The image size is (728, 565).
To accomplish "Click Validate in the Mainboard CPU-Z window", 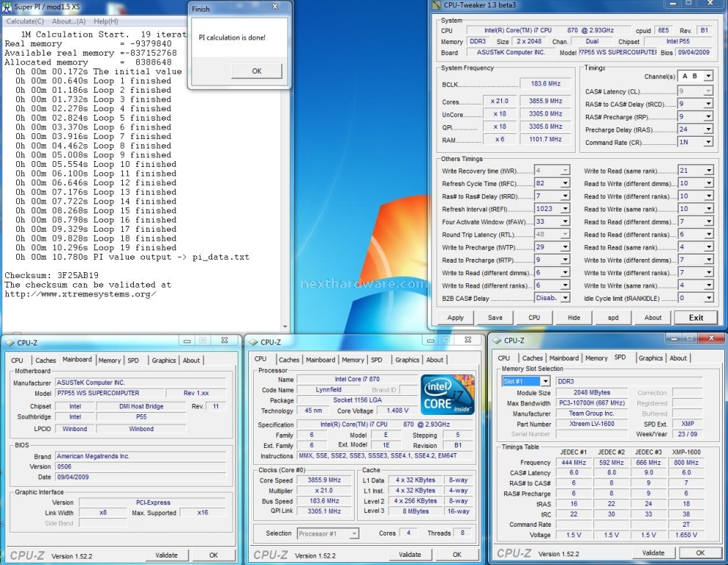I will (x=166, y=555).
